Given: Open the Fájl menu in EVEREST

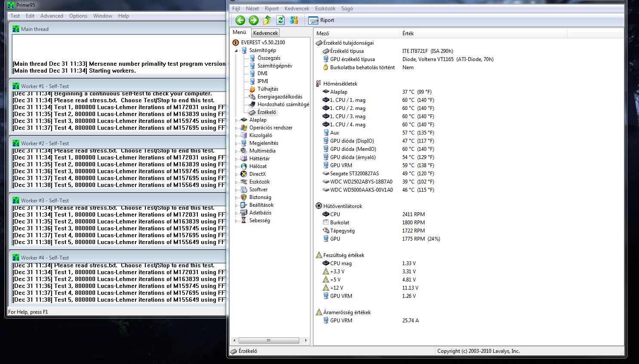Looking at the screenshot, I should pyautogui.click(x=236, y=9).
